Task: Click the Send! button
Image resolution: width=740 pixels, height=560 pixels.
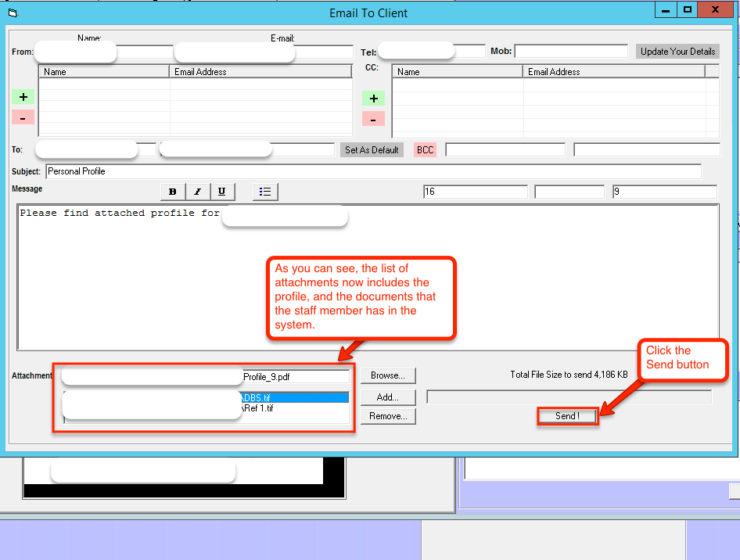Action: click(x=567, y=416)
